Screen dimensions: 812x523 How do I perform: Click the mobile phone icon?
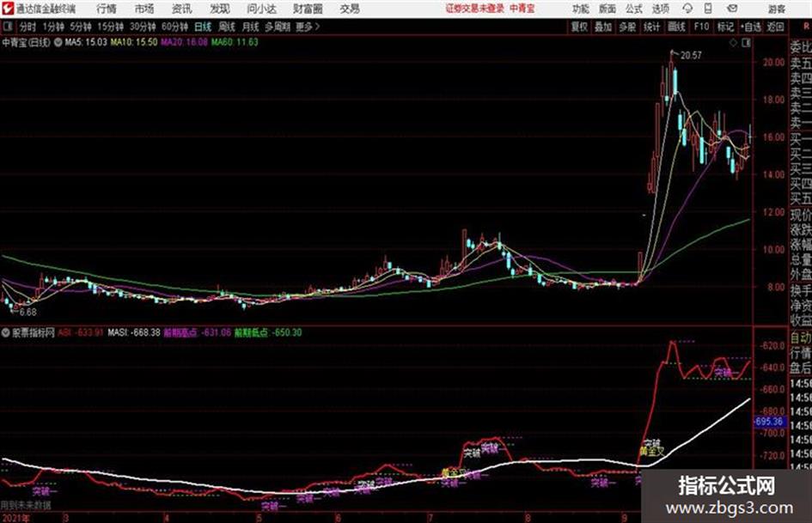point(708,9)
